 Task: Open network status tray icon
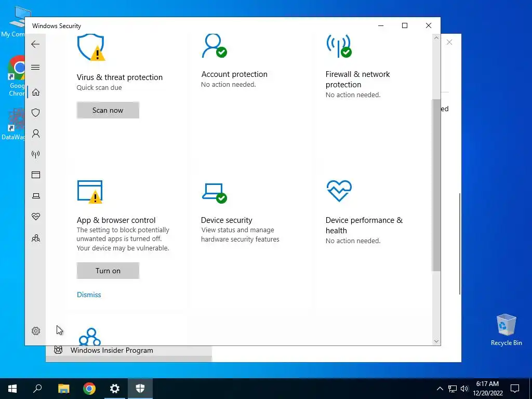(453, 389)
